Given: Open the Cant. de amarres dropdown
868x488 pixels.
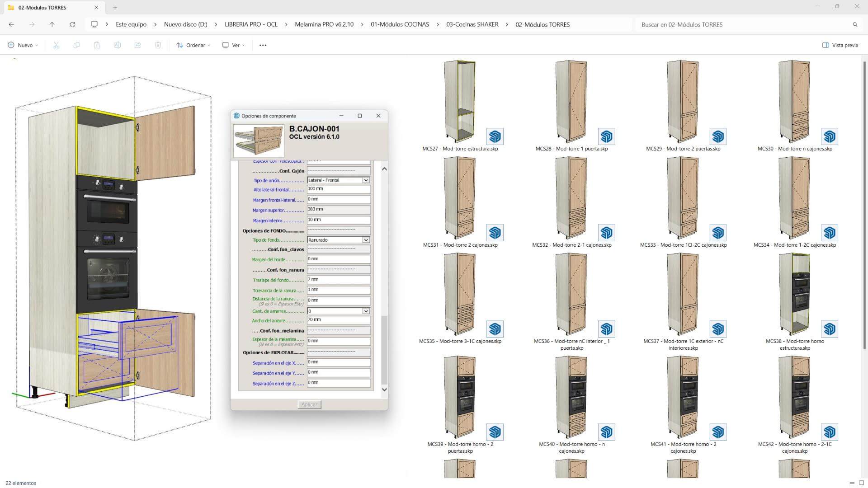Looking at the screenshot, I should click(366, 311).
